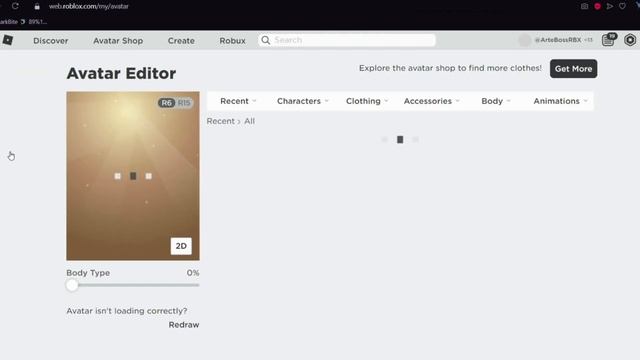Click the avatar preview thumbnail
The width and height of the screenshot is (640, 360).
(x=133, y=176)
